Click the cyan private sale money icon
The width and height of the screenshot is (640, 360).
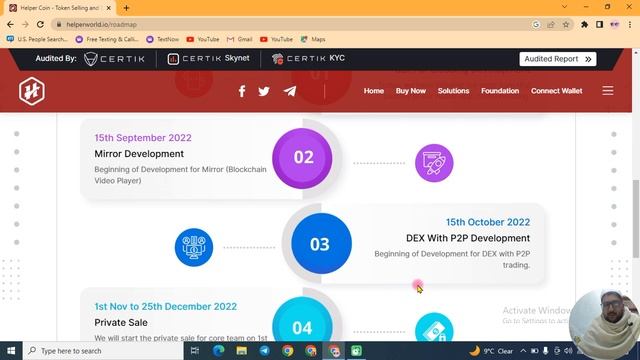click(x=434, y=328)
